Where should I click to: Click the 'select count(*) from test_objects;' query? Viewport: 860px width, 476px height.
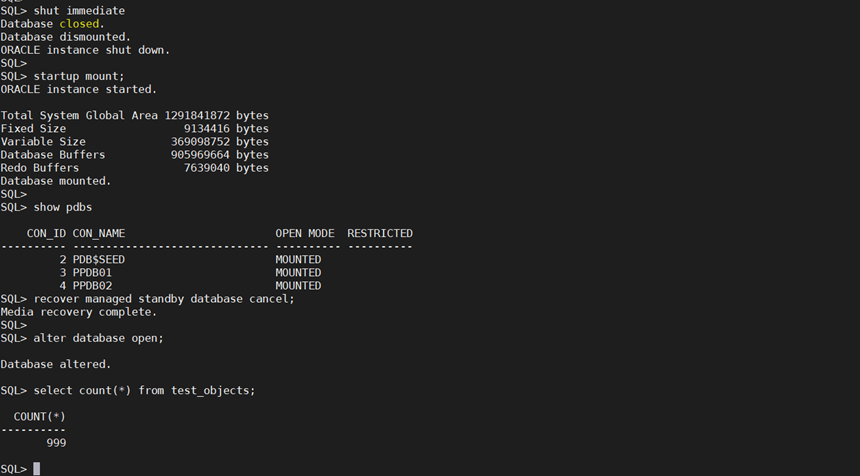(144, 390)
